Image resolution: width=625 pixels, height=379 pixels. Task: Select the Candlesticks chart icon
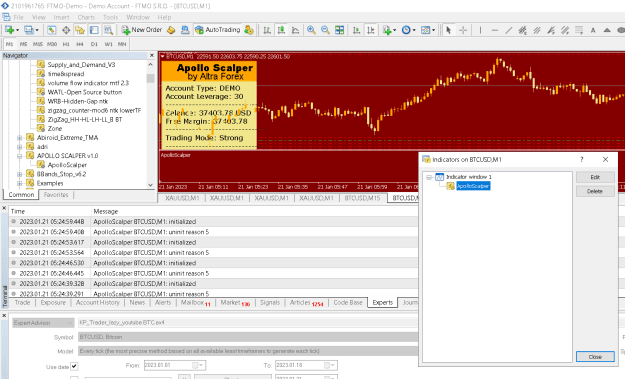281,30
